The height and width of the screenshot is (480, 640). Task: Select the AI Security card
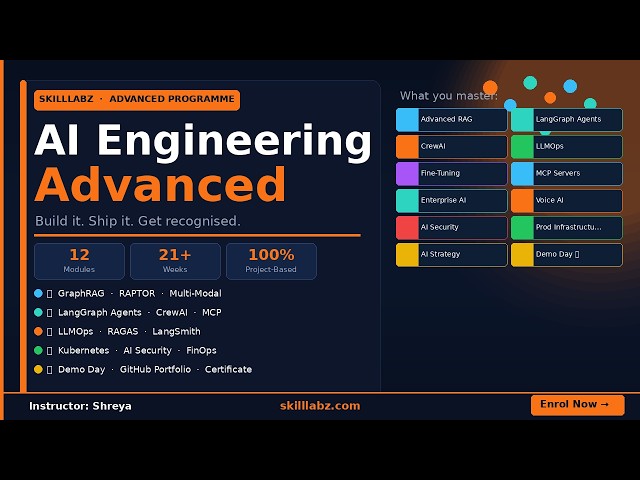pyautogui.click(x=451, y=227)
